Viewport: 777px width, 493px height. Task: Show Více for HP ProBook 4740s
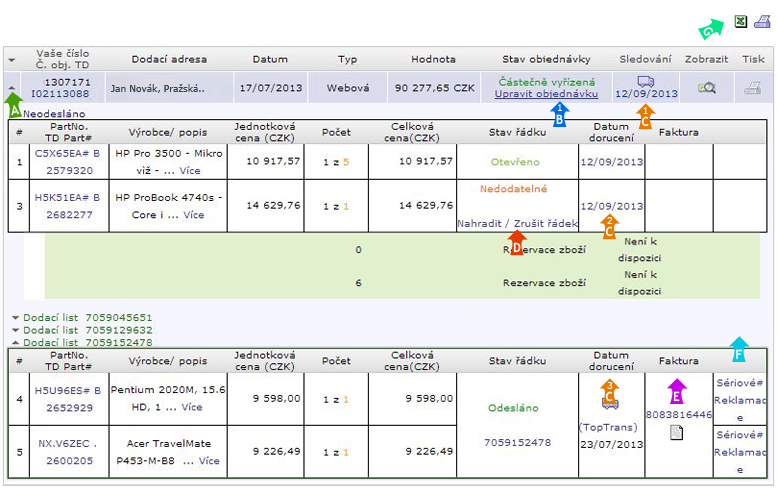(194, 215)
